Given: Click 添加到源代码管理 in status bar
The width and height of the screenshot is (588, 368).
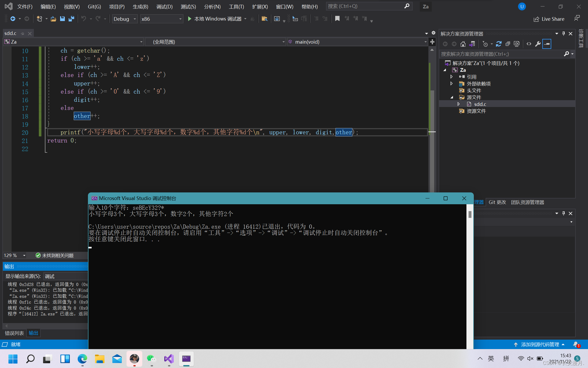Looking at the screenshot, I should click(540, 344).
